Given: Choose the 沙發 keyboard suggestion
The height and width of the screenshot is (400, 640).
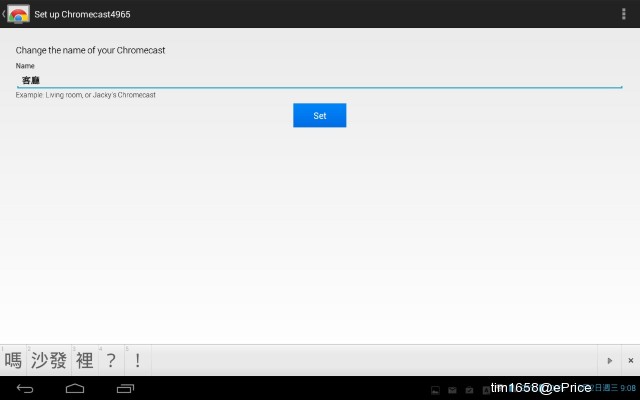Looking at the screenshot, I should click(49, 360).
